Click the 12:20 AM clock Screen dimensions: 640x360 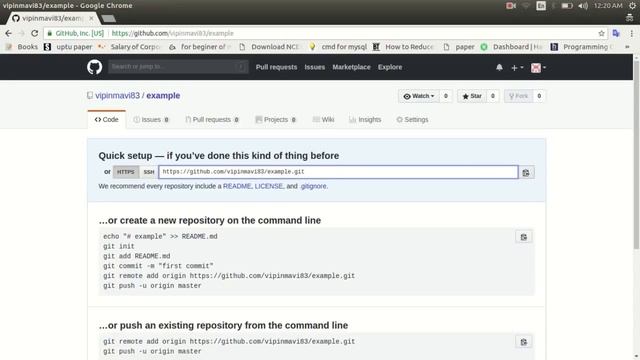point(608,6)
